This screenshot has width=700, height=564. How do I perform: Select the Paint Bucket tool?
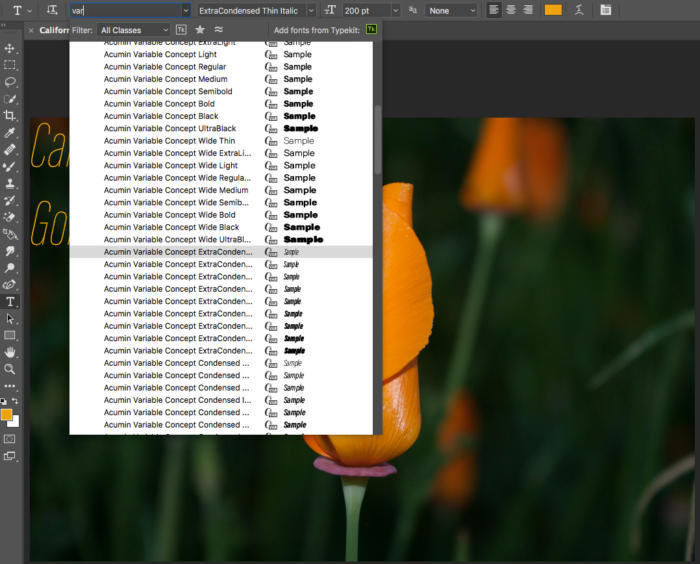[9, 234]
